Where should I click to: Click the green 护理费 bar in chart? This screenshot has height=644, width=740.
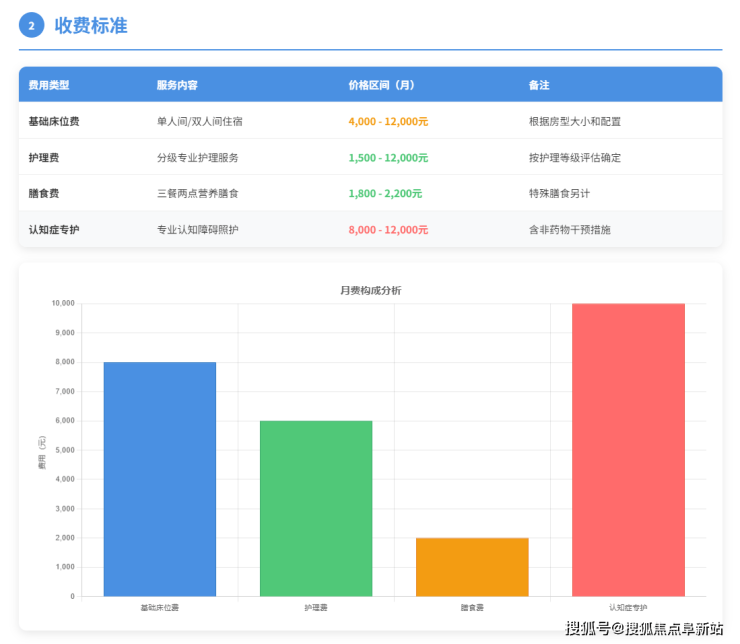[x=316, y=508]
